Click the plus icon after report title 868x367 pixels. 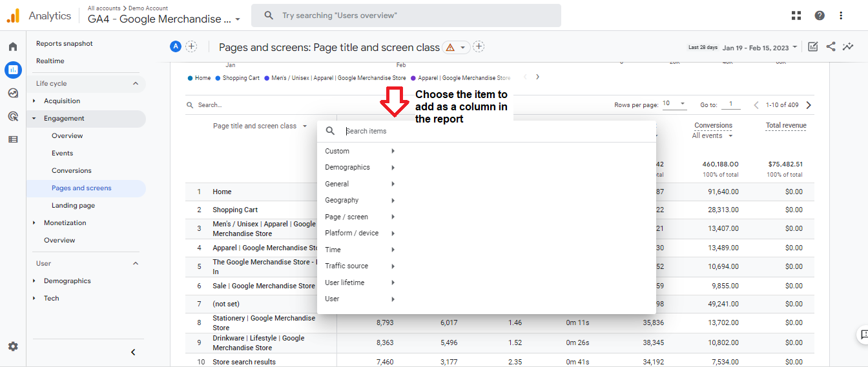[x=479, y=46]
